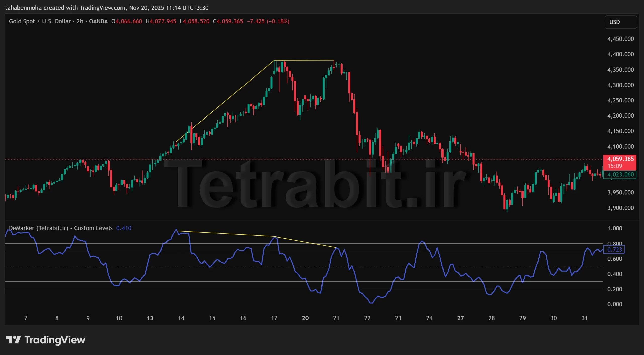
Task: Click date label 14 on the time axis
Action: 181,318
